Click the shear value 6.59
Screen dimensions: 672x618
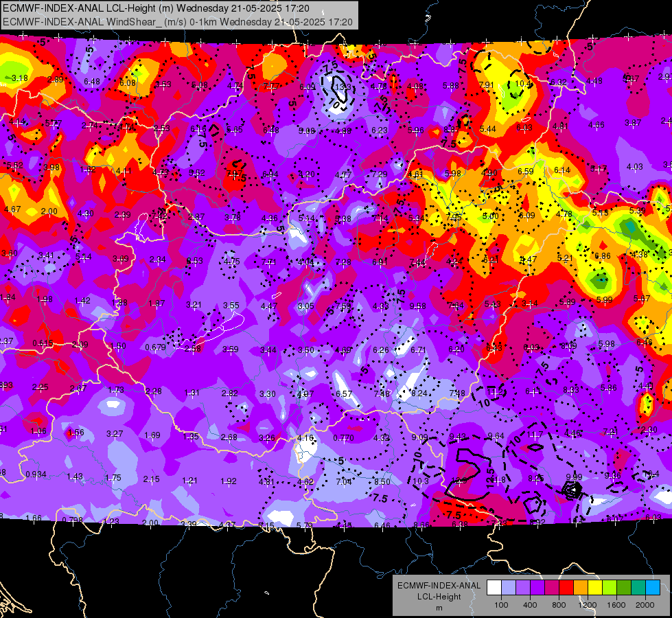pos(526,171)
